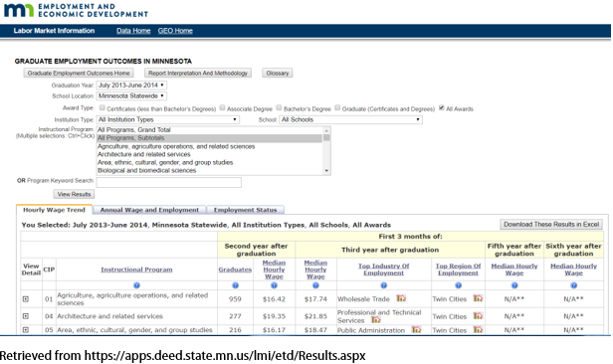Switch to Annual Wage and Employment tab
This screenshot has width=613, height=364.
click(x=149, y=210)
